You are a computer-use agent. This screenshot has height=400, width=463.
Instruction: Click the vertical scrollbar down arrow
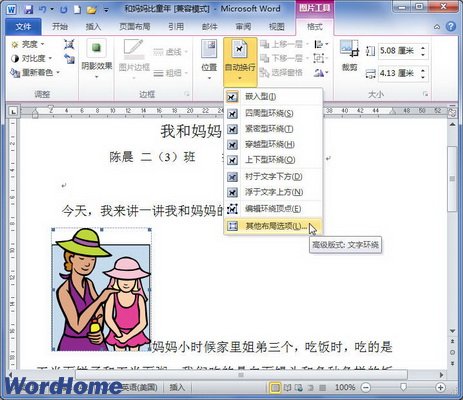pos(452,331)
